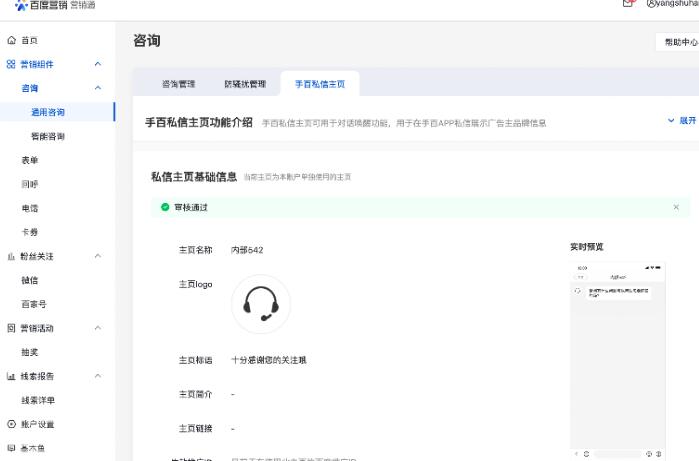The width and height of the screenshot is (699, 461).
Task: Click the 账户设置 gear icon
Action: tap(11, 424)
